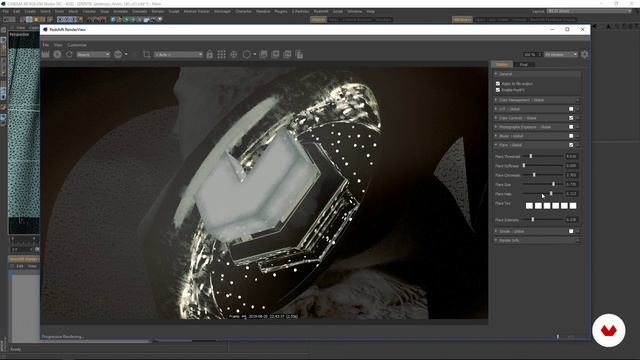Select the first tab in the side panel
This screenshot has width=640, height=360.
[502, 64]
